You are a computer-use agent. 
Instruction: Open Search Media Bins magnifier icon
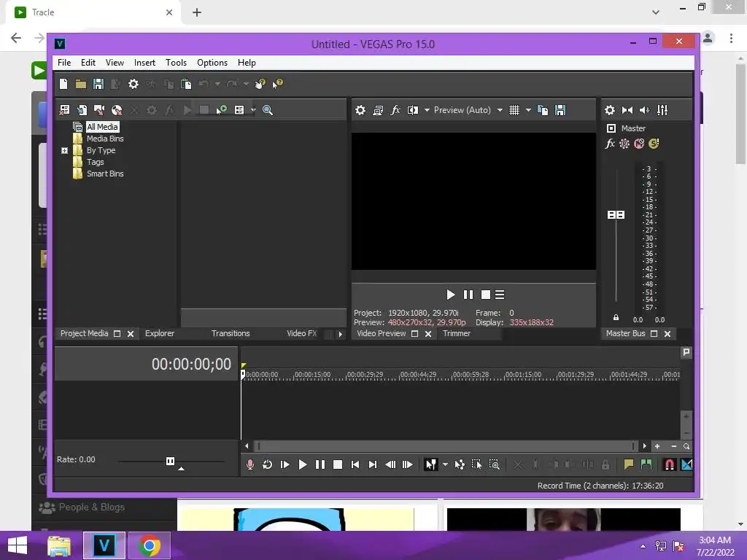point(268,110)
